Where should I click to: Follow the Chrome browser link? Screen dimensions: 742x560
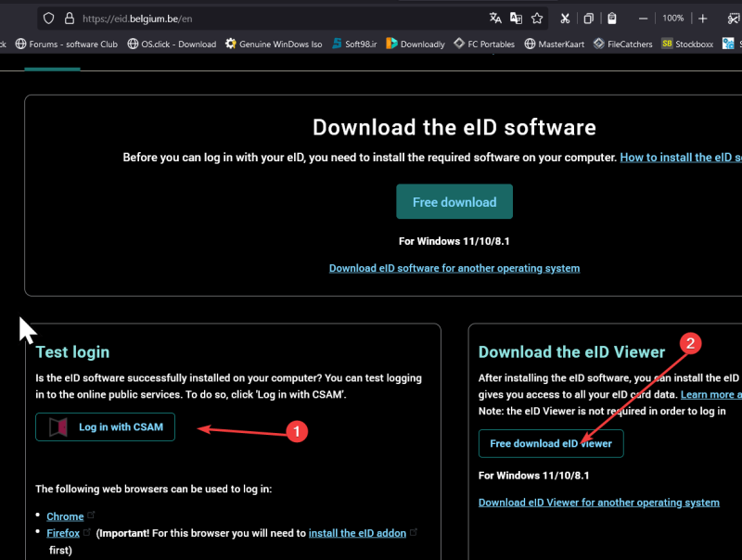tap(65, 515)
